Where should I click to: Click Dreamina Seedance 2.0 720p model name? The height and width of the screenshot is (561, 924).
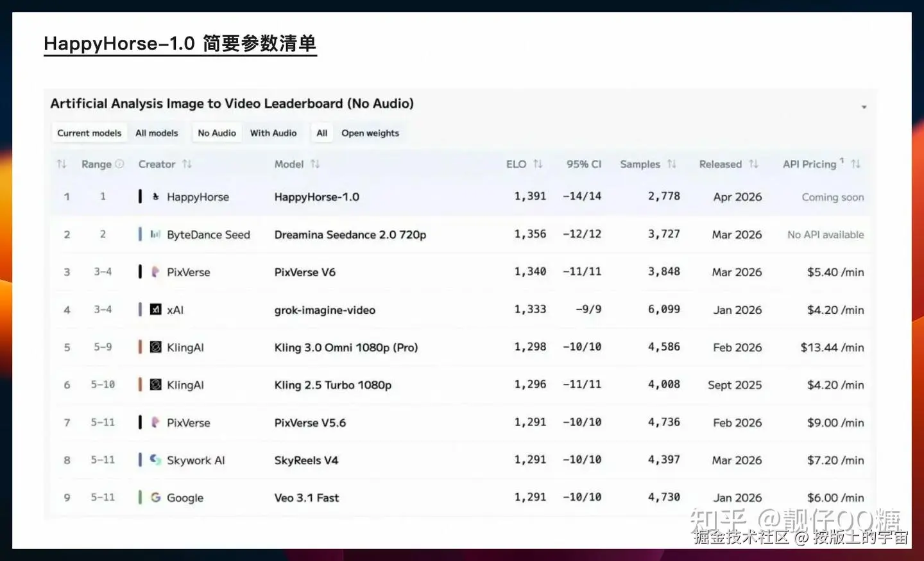point(350,235)
